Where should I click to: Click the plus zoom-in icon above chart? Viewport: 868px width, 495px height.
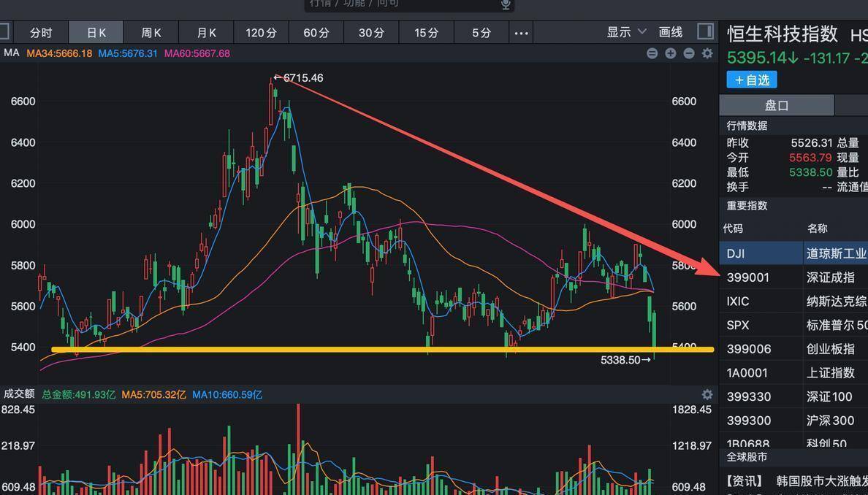click(x=670, y=53)
